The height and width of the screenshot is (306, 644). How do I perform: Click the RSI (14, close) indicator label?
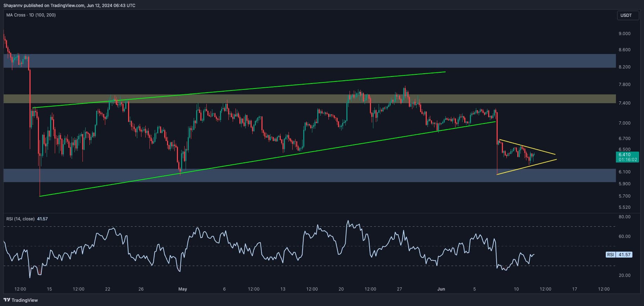[20, 219]
